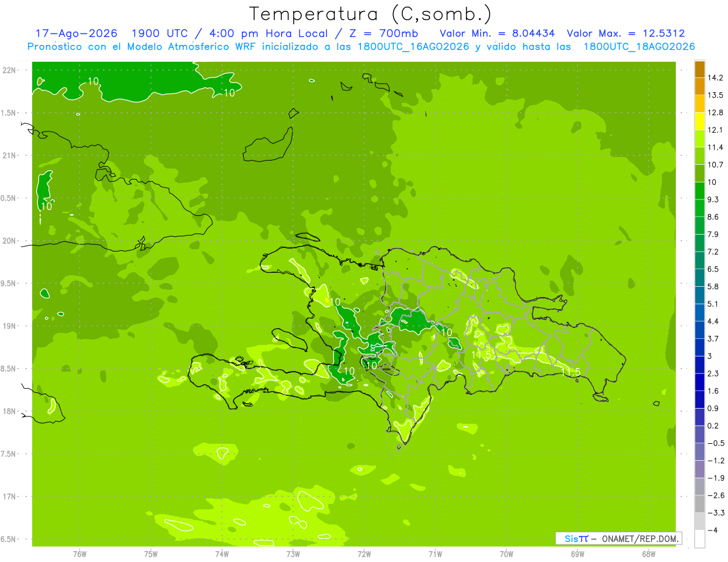728x562 pixels.
Task: Click the "74W" longitude label
Action: 221,554
